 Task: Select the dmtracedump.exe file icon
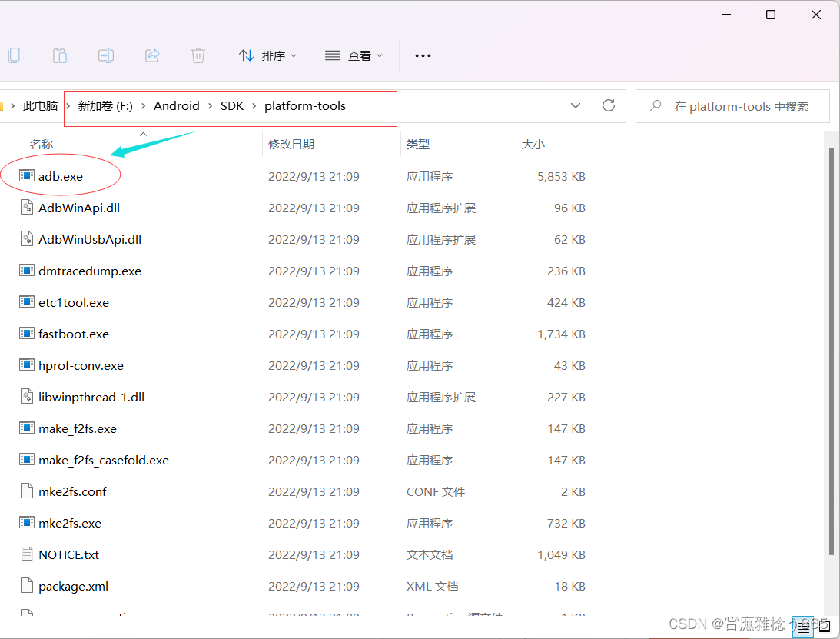[27, 270]
